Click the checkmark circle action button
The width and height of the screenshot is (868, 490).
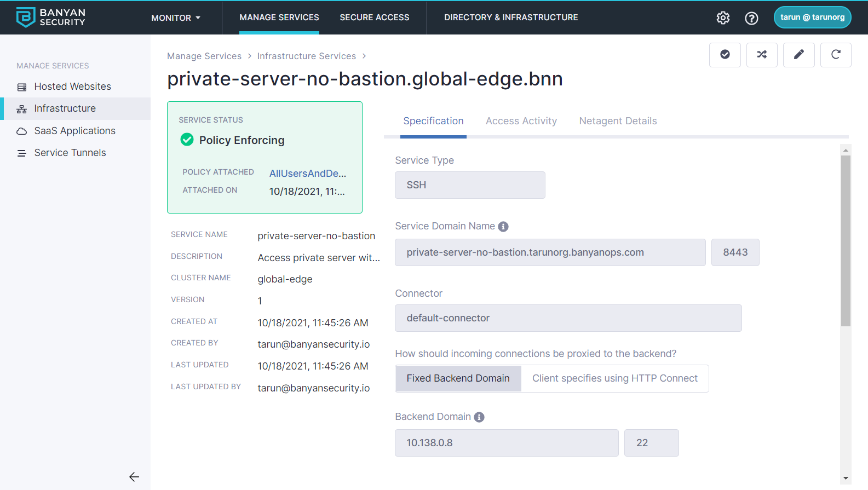725,55
